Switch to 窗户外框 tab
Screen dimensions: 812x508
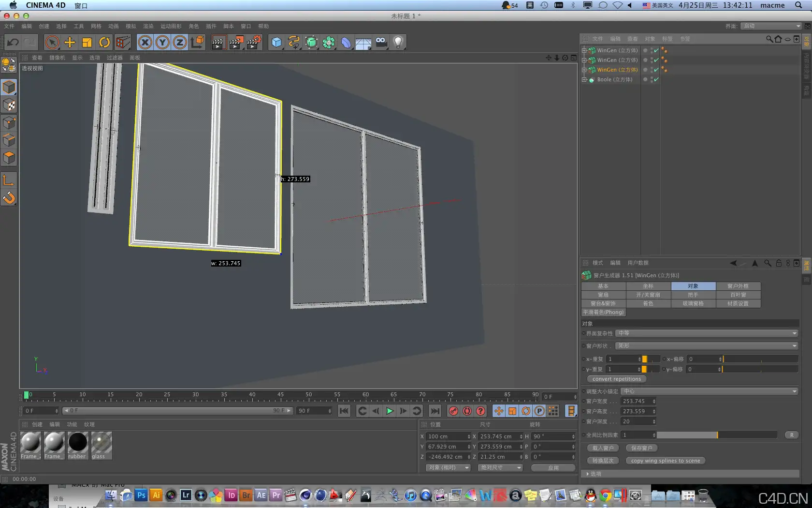(738, 286)
